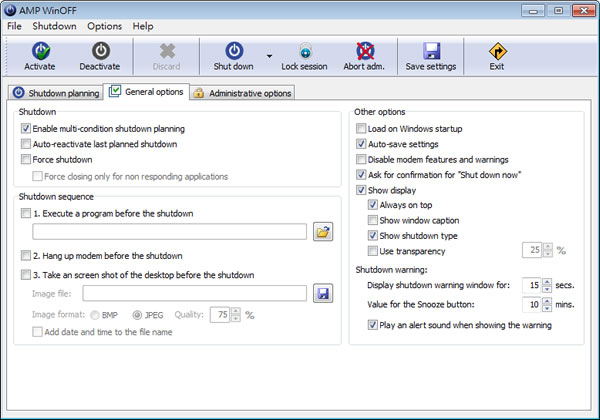Screen dimensions: 600x420
Task: Click the JPEG Quality value field
Action: tap(220, 315)
